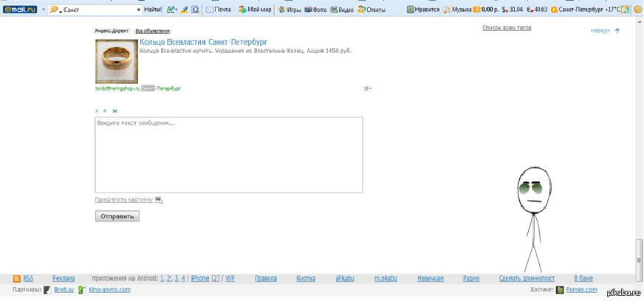The width and height of the screenshot is (644, 301).
Task: Click the Kino-govno.com partner icon
Action: click(x=83, y=291)
